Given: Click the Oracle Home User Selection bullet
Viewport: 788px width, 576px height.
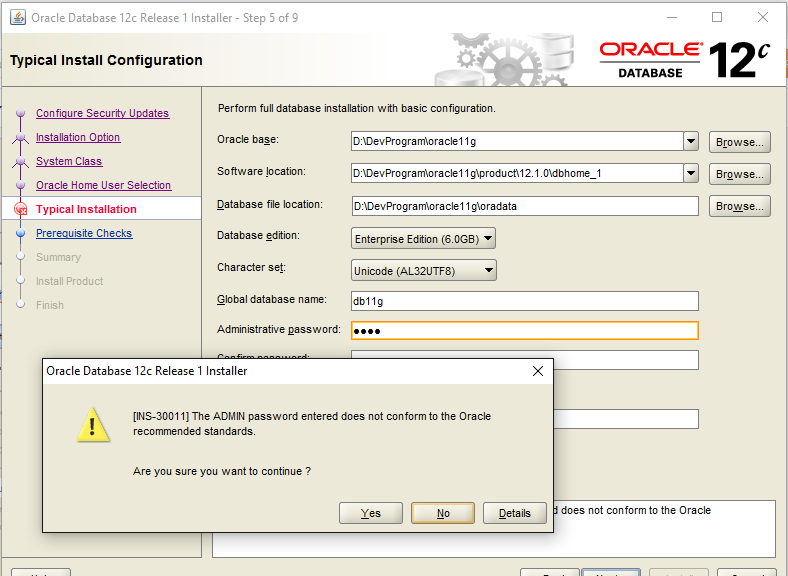Looking at the screenshot, I should tap(21, 185).
